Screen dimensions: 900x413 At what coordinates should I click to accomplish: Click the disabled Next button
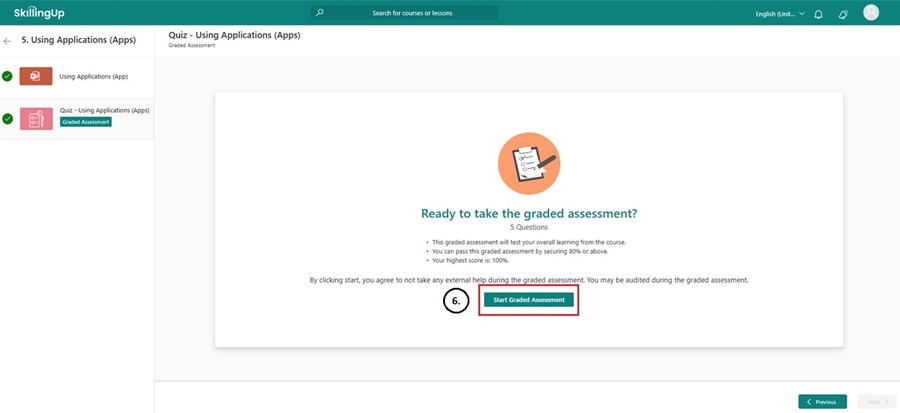coord(877,402)
